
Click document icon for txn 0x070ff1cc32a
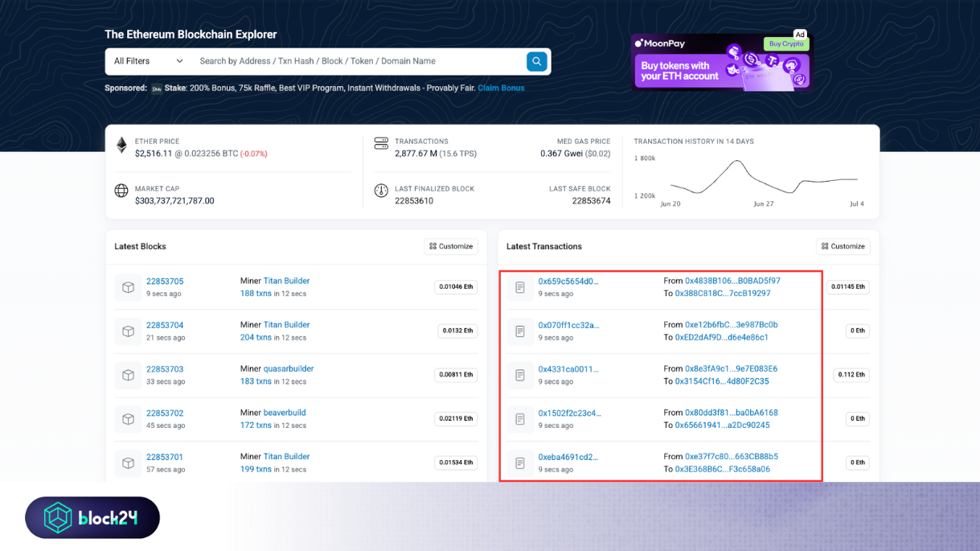point(520,331)
